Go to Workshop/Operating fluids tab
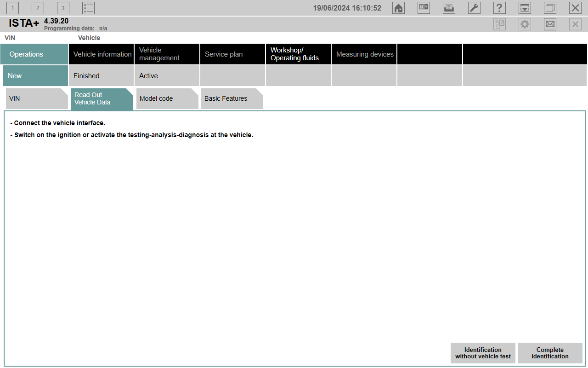The image size is (588, 368). (299, 54)
